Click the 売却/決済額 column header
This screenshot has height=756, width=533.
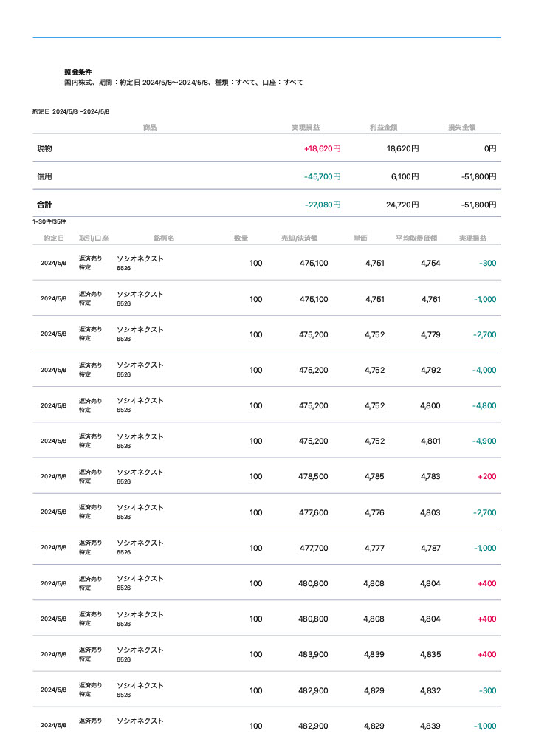pyautogui.click(x=299, y=238)
